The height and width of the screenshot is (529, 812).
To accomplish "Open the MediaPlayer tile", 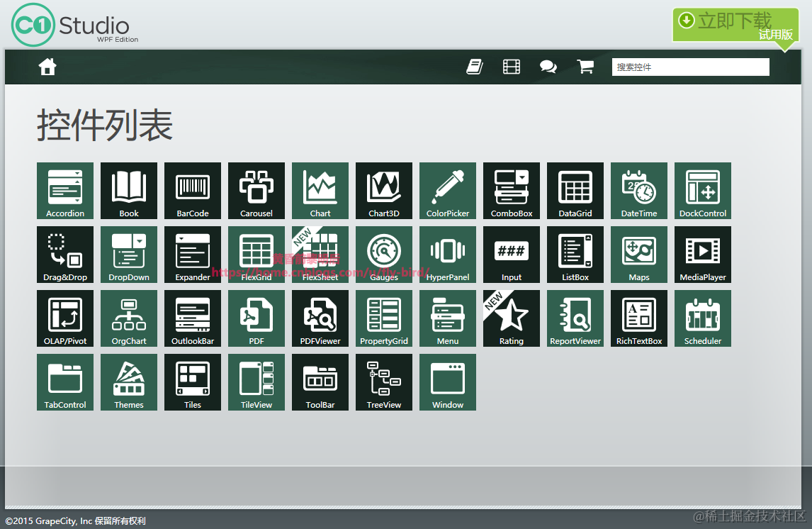I will [703, 255].
